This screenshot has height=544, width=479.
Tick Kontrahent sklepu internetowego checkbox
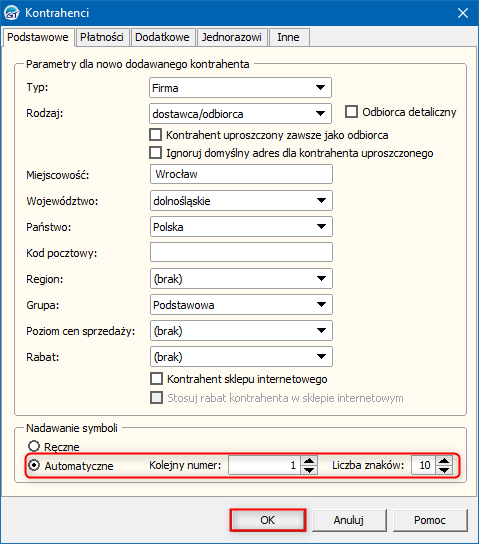point(156,379)
